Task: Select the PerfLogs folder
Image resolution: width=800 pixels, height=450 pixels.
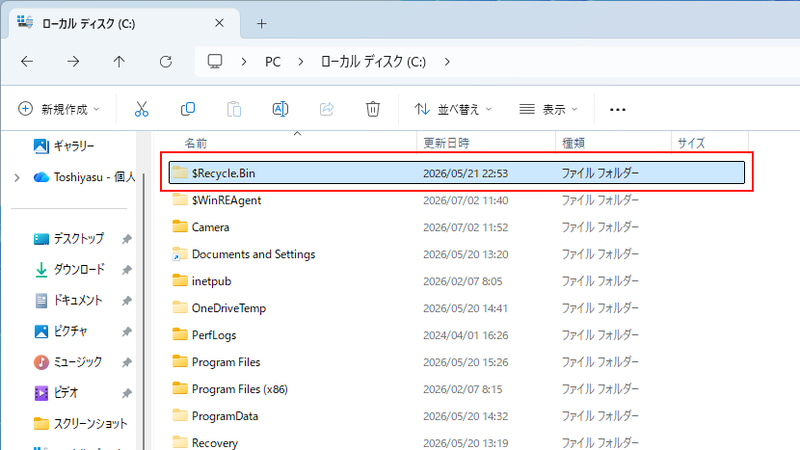Action: 457,335
